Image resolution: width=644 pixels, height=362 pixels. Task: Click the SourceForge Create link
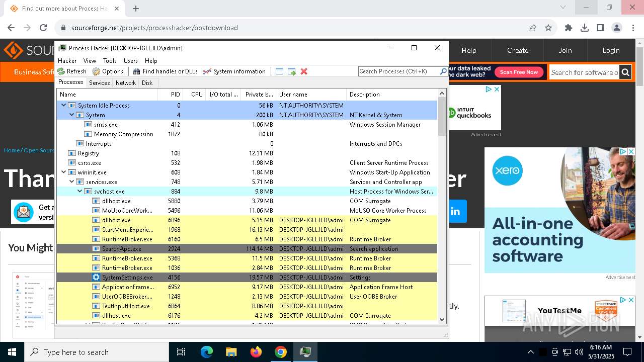[x=518, y=50]
